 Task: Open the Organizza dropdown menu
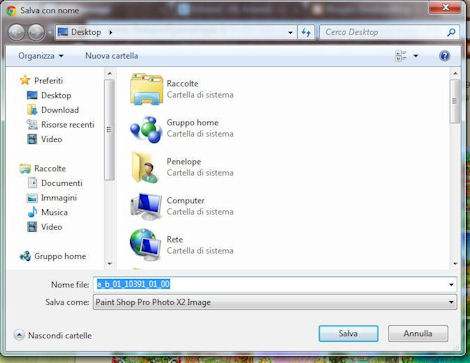point(41,56)
